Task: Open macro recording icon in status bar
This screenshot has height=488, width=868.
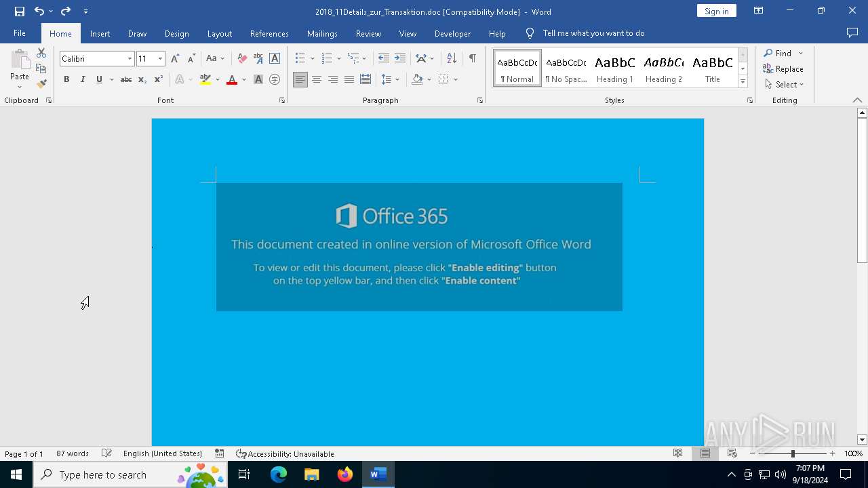Action: [x=220, y=453]
